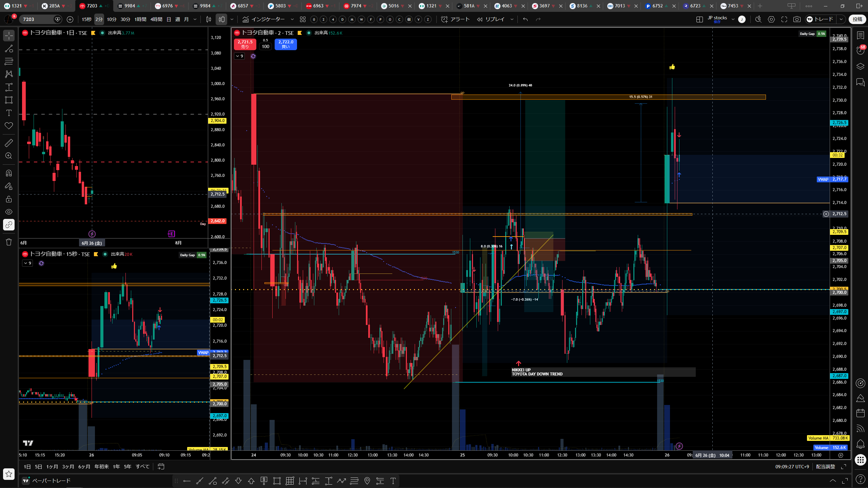Switch to the 6857 browser tab
The height and width of the screenshot is (488, 868).
click(x=243, y=6)
